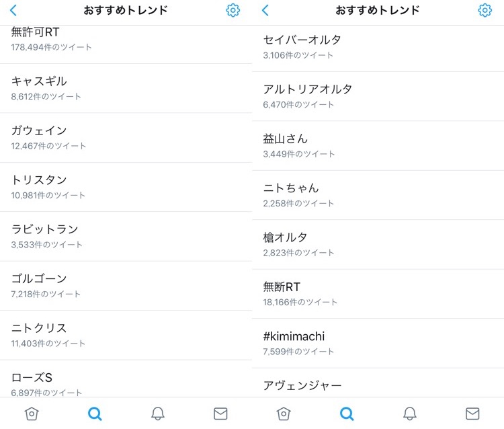View the 無断RT trend
Screen dimensions: 504x429
coord(378,294)
